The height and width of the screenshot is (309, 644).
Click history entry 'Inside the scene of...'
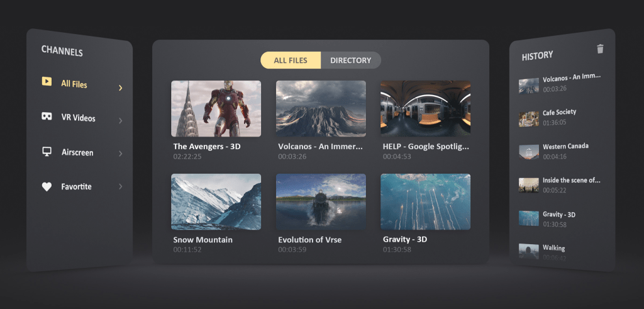pyautogui.click(x=571, y=180)
